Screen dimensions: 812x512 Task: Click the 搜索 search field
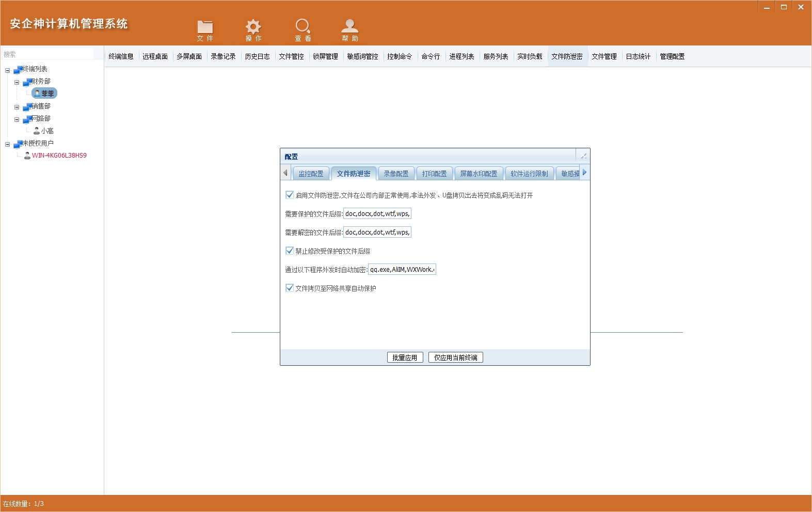pos(47,54)
